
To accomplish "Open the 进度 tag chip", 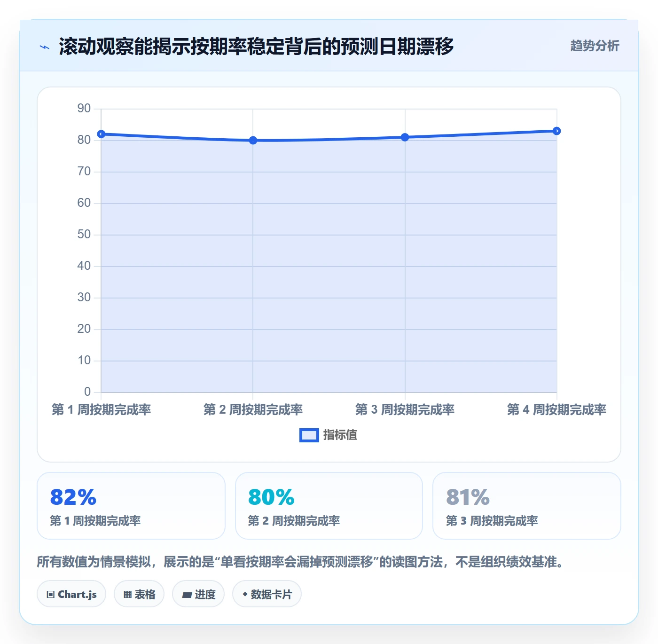I will pos(198,594).
